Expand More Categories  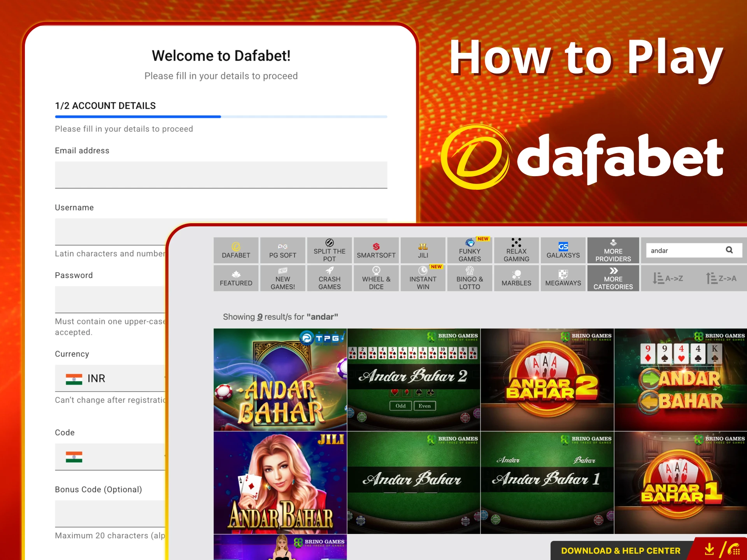(x=613, y=278)
